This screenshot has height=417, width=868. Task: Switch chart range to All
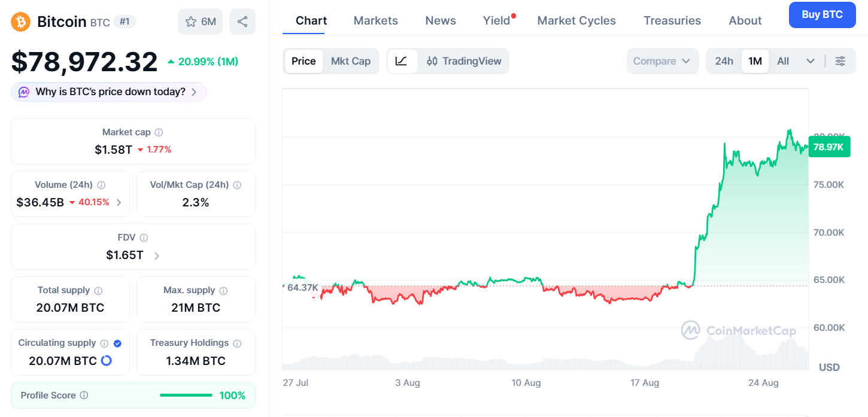[783, 61]
